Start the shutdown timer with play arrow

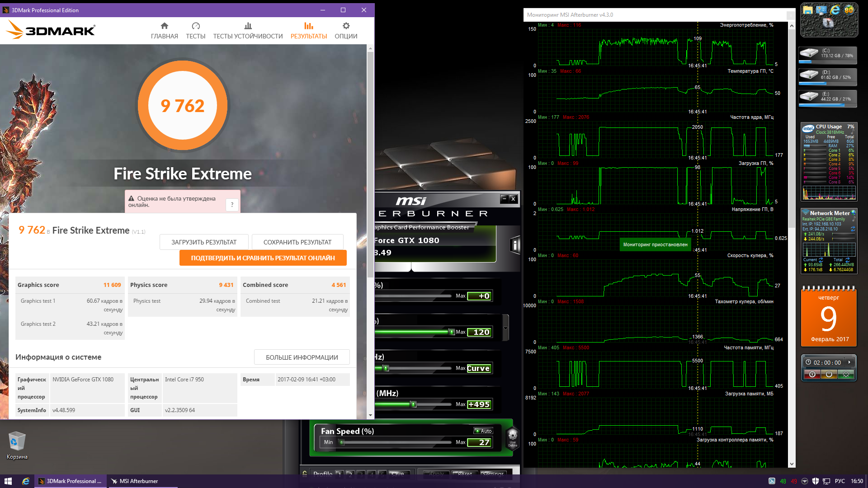pyautogui.click(x=849, y=362)
